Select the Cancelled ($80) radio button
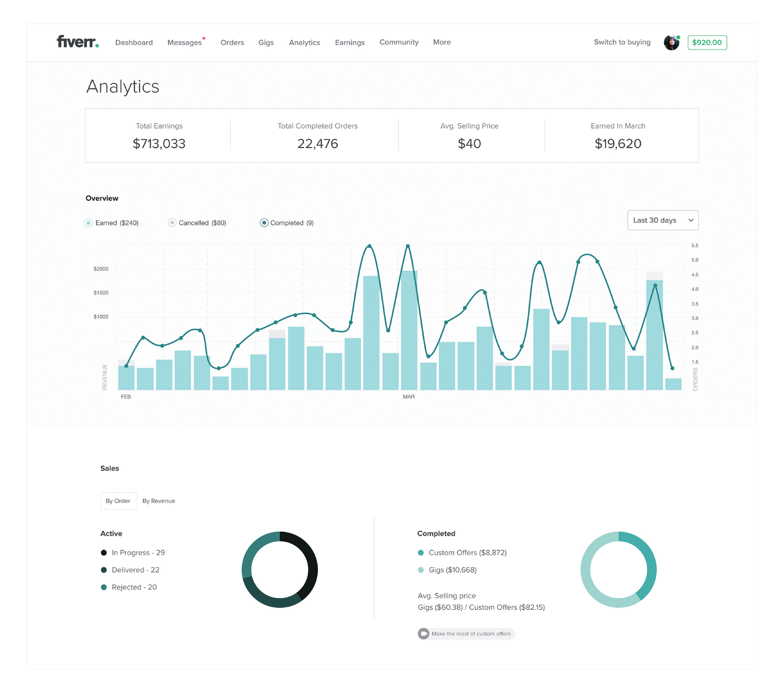The height and width of the screenshot is (693, 784). (x=172, y=223)
